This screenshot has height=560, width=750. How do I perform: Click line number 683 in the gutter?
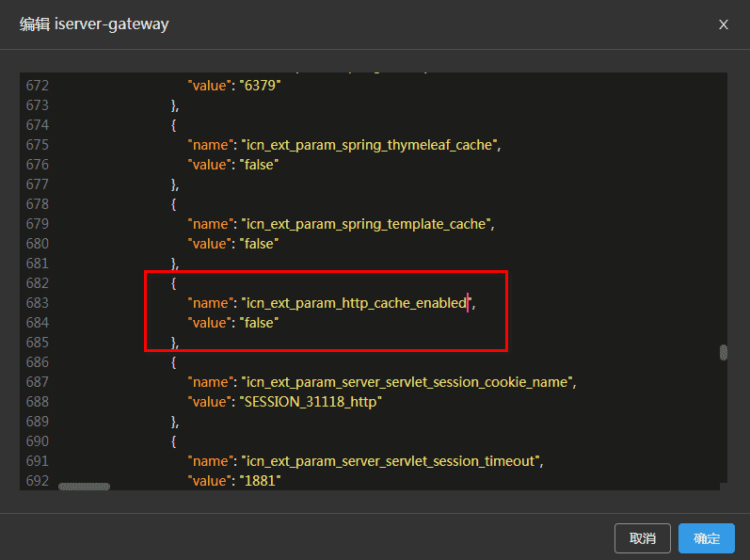pos(38,303)
